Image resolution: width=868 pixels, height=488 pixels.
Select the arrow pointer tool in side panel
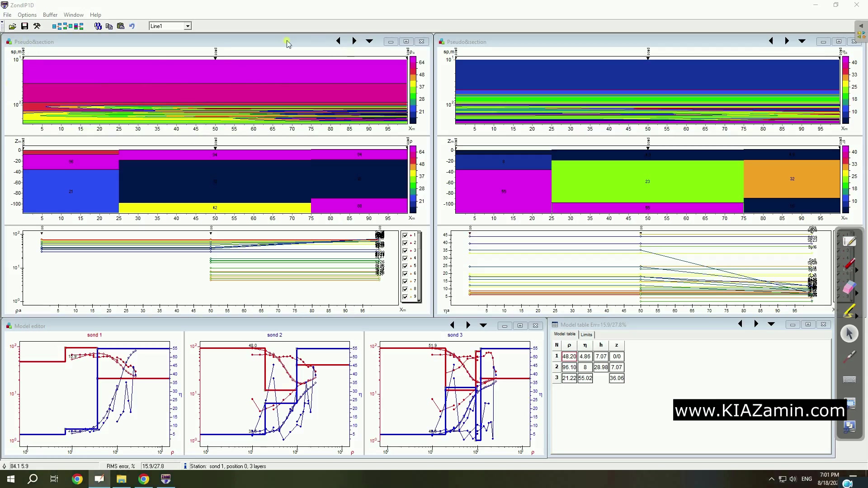tap(849, 333)
